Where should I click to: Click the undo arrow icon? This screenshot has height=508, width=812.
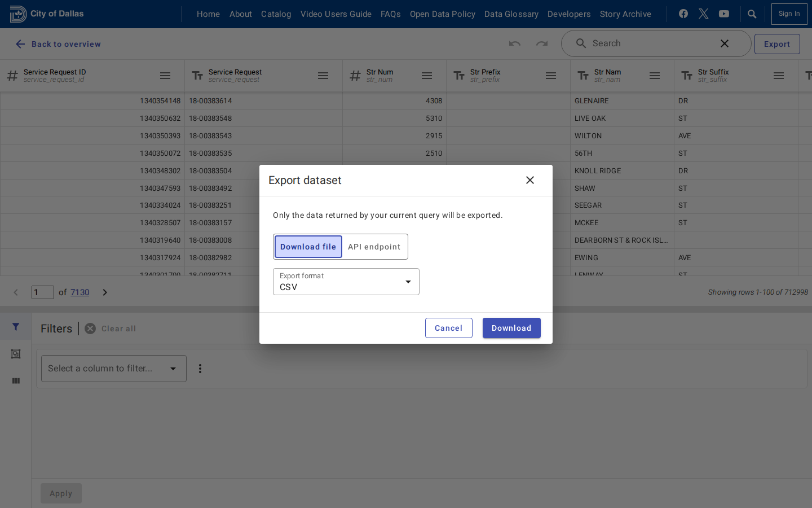tap(515, 43)
